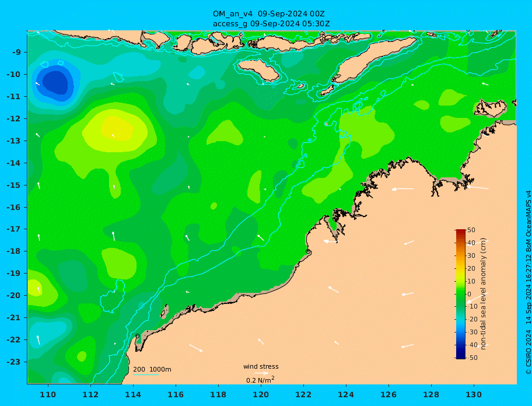532x406 pixels.
Task: Click the longitude axis label "124"
Action: pyautogui.click(x=346, y=394)
